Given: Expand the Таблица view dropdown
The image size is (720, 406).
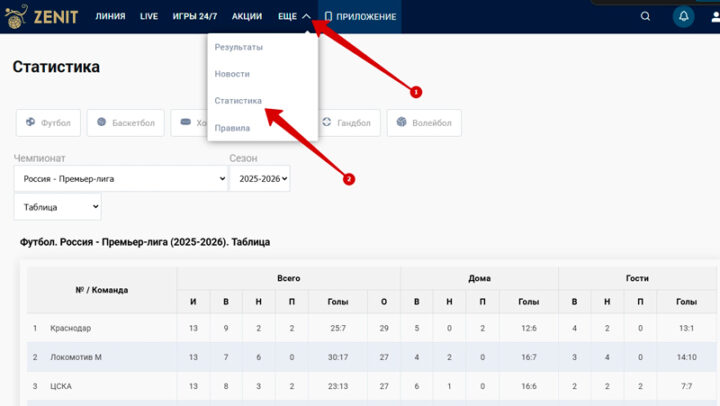Looking at the screenshot, I should 57,207.
